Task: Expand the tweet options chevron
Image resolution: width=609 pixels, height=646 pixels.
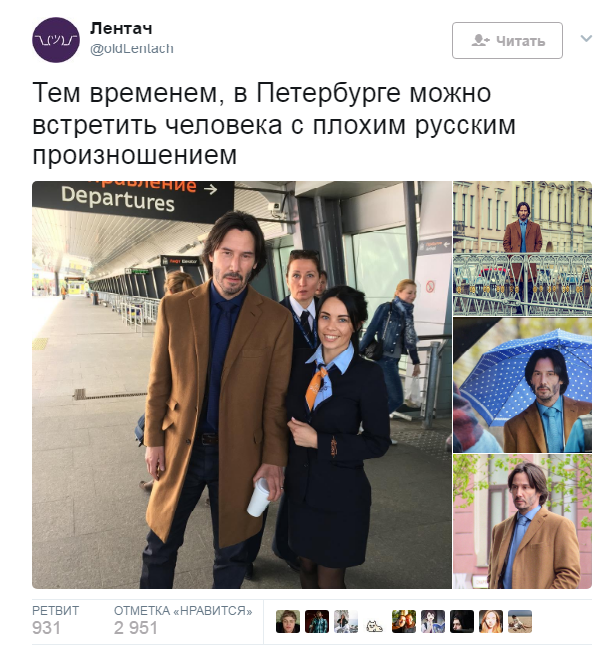Action: [586, 39]
